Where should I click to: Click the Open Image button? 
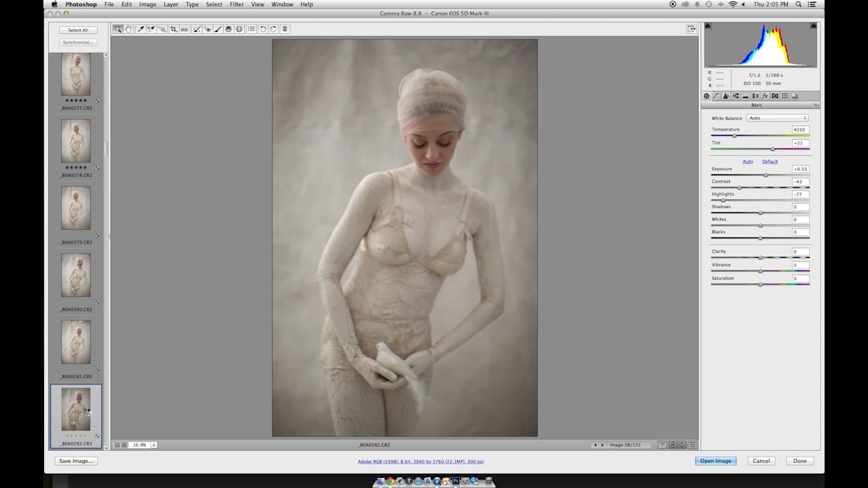715,461
